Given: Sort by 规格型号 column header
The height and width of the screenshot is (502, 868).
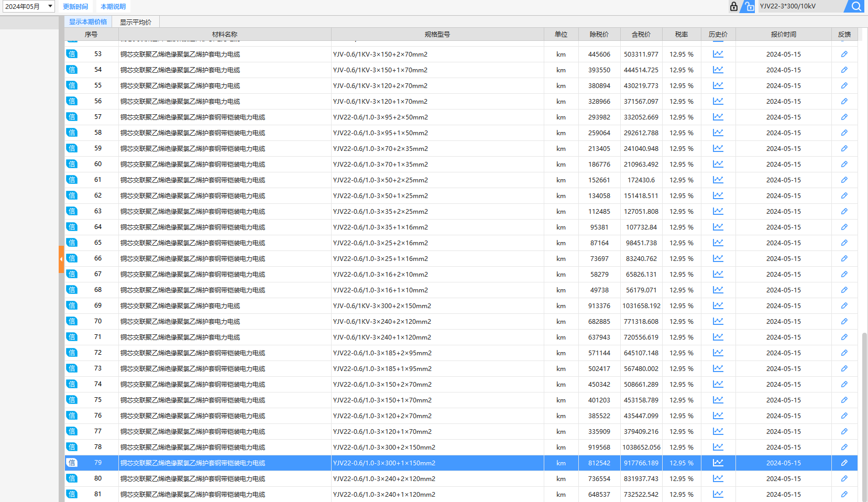Looking at the screenshot, I should (437, 35).
